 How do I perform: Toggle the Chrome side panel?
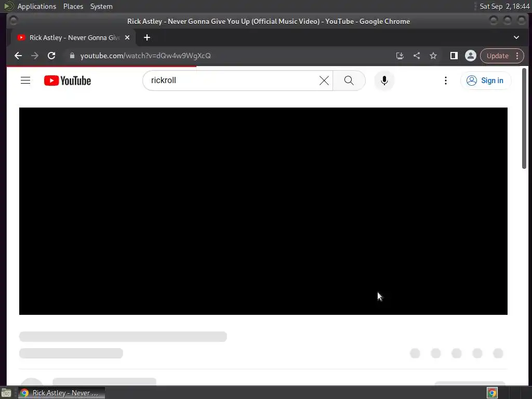[454, 56]
